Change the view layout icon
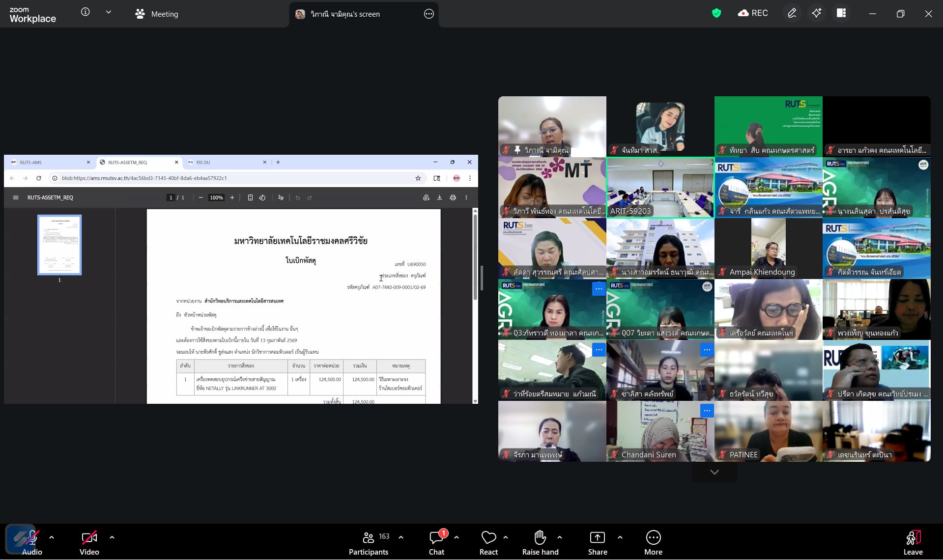Viewport: 943px width, 560px height. click(841, 13)
